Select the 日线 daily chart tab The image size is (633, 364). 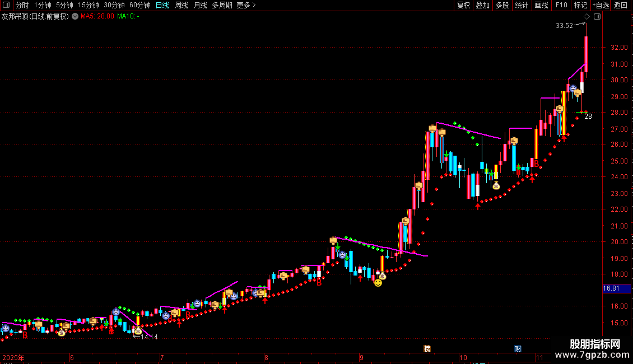click(x=162, y=5)
